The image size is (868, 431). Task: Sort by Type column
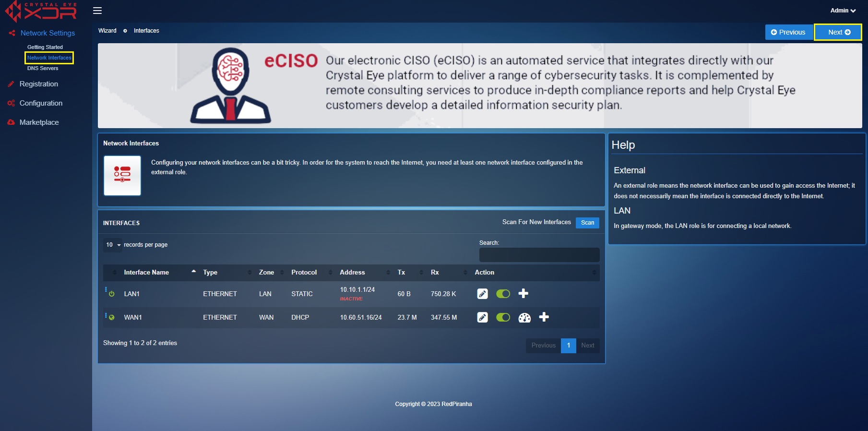pyautogui.click(x=226, y=272)
